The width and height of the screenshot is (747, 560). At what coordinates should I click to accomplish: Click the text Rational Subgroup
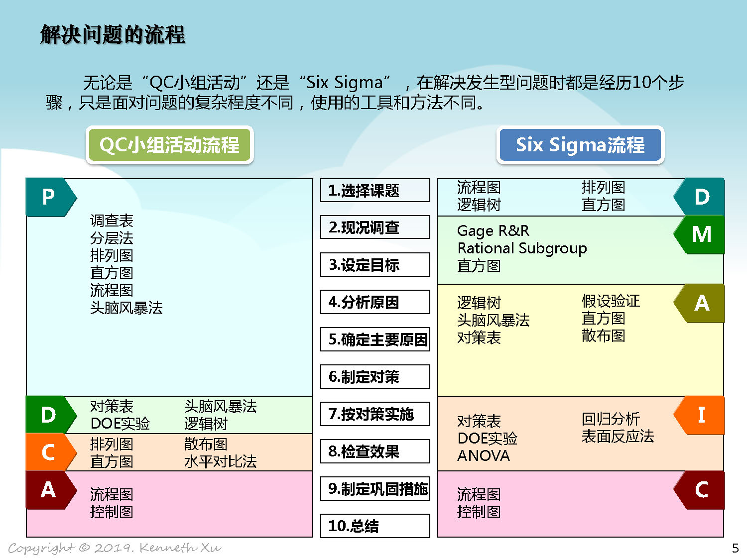click(x=522, y=248)
